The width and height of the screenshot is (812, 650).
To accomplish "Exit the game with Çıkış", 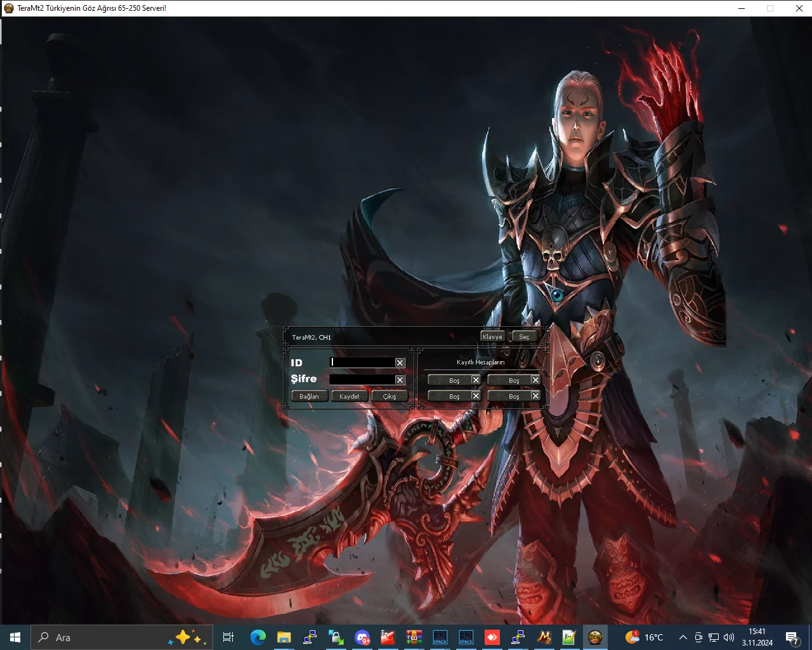I will coord(389,396).
